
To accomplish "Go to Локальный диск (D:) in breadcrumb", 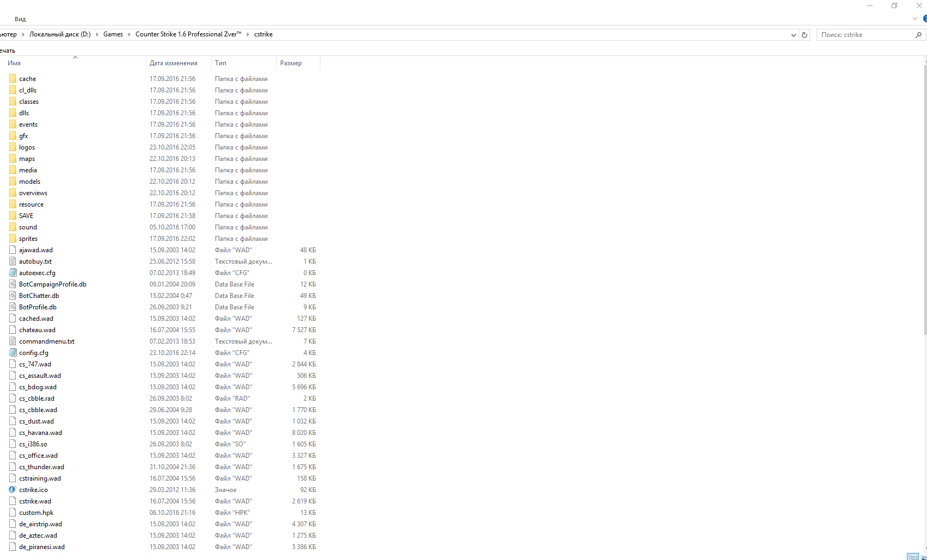I will pos(60,34).
